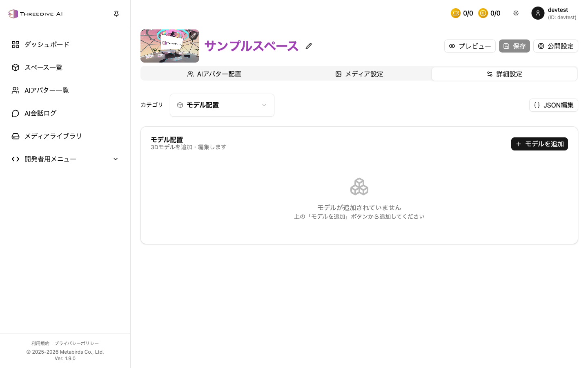Click the メディアライブラリ drive icon
Image resolution: width=588 pixels, height=368 pixels.
click(x=16, y=136)
